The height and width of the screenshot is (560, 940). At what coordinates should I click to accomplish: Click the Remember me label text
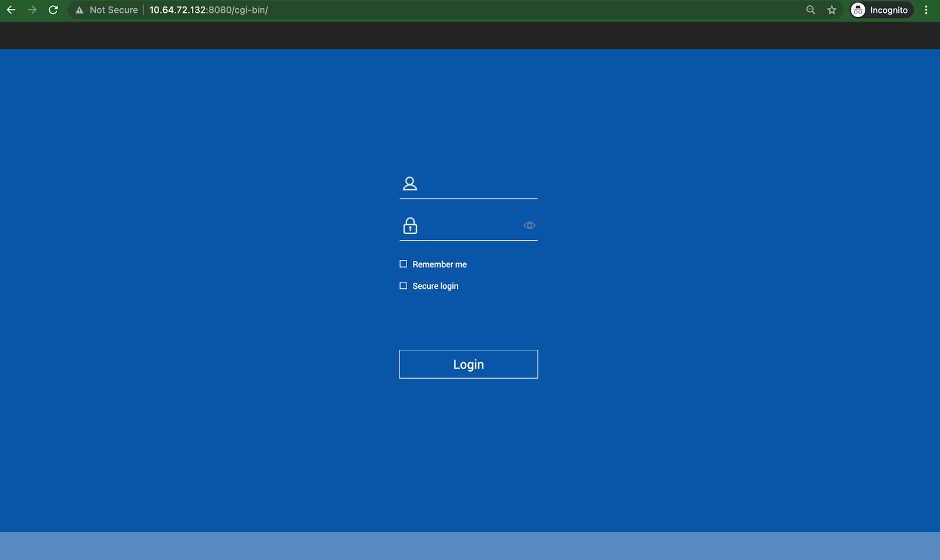(x=439, y=265)
